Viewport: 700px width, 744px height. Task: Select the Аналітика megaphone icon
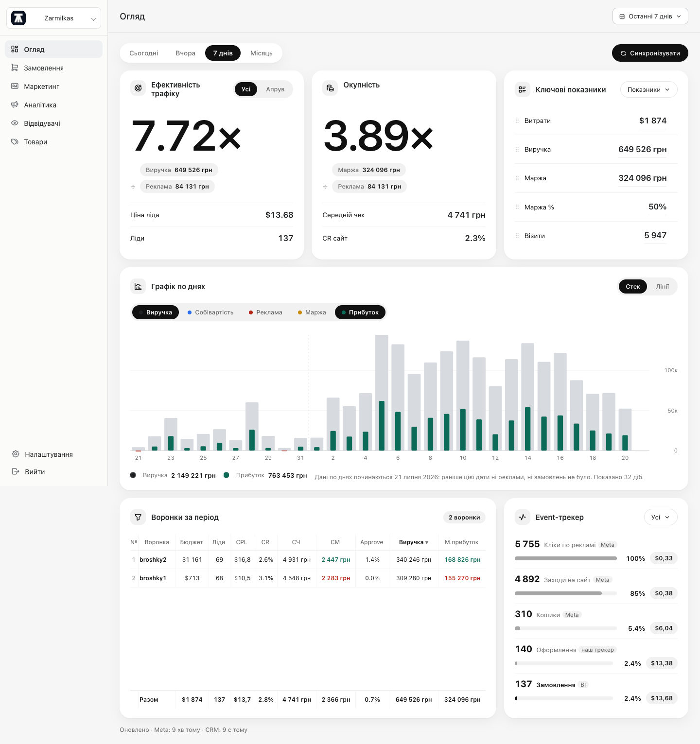click(15, 105)
